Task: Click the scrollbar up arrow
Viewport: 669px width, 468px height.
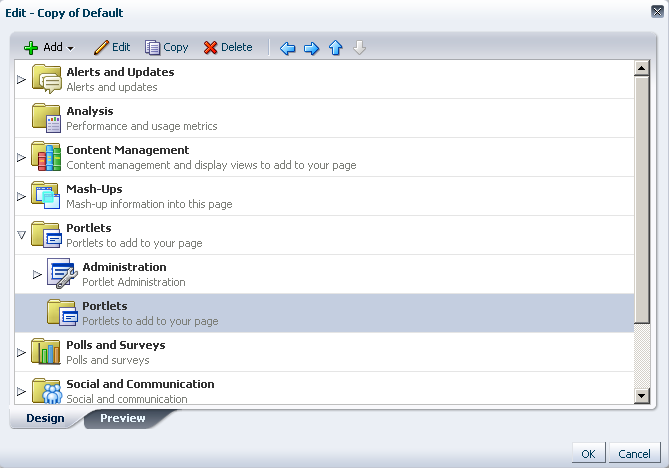Action: (x=642, y=68)
